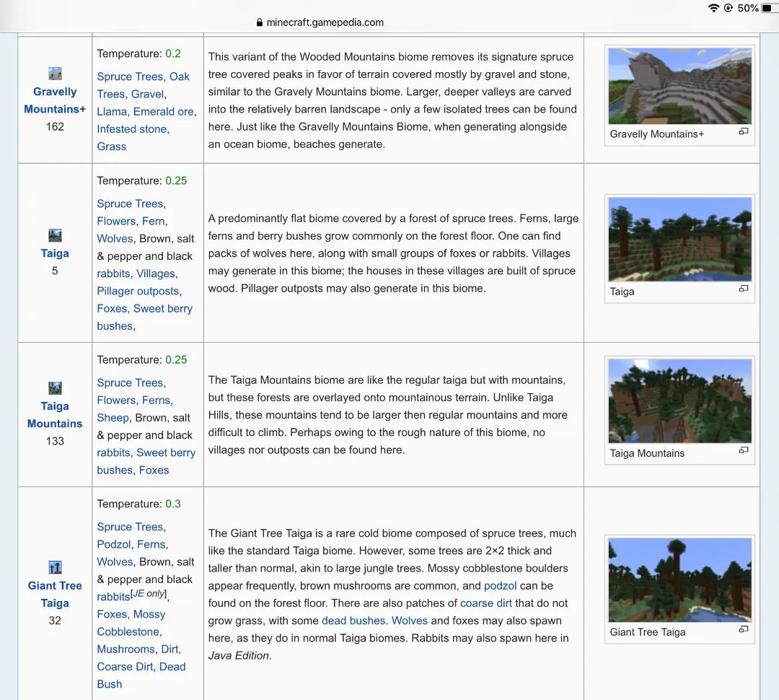Click the Taiga Mountains biome icon

(55, 388)
